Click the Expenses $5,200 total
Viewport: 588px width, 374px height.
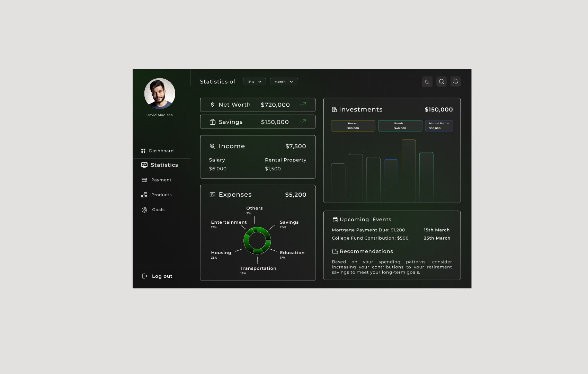[x=296, y=195]
